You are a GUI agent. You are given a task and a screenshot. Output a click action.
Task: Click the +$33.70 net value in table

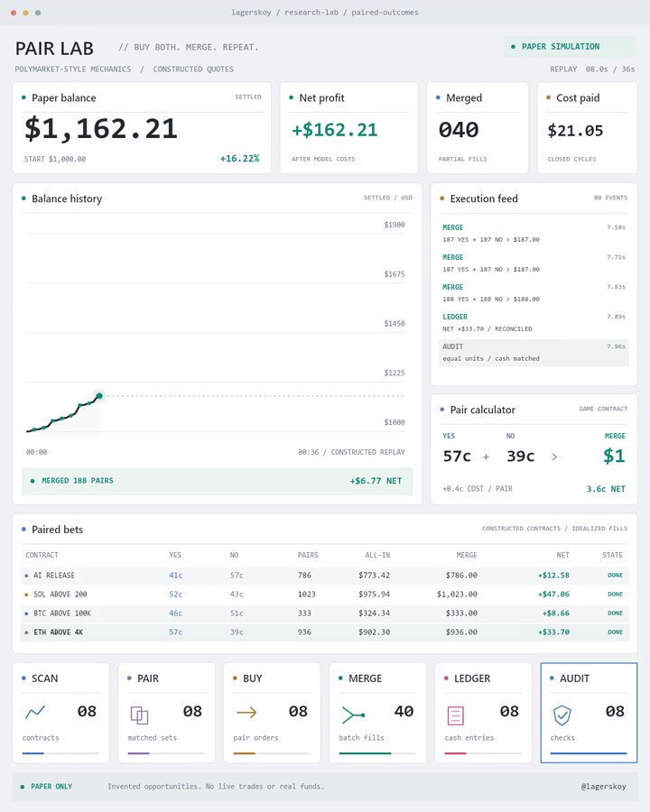coord(553,632)
